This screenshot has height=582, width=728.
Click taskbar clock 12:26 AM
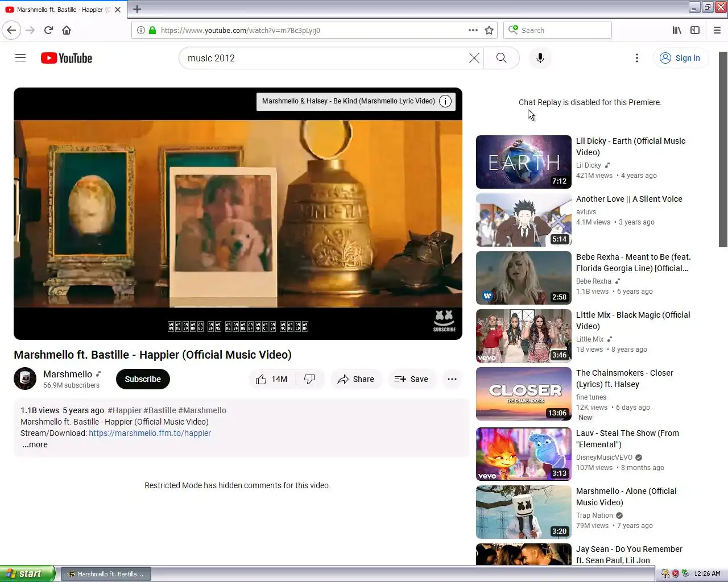707,573
